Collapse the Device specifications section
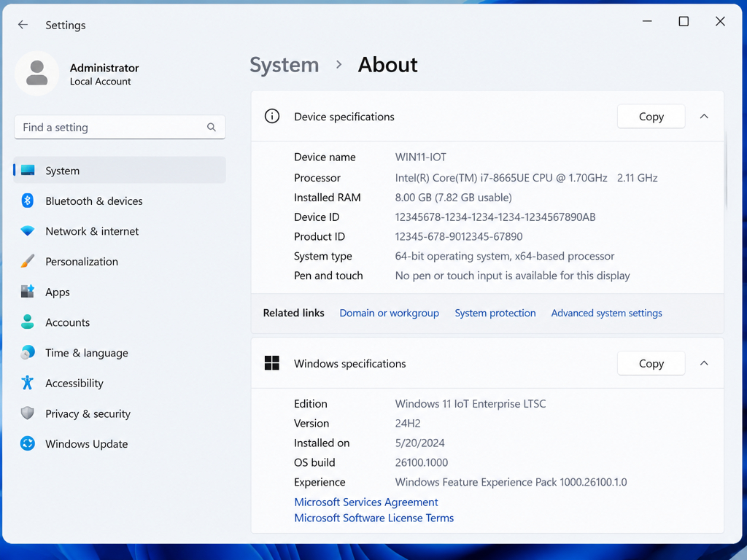Viewport: 747px width, 560px height. [704, 116]
